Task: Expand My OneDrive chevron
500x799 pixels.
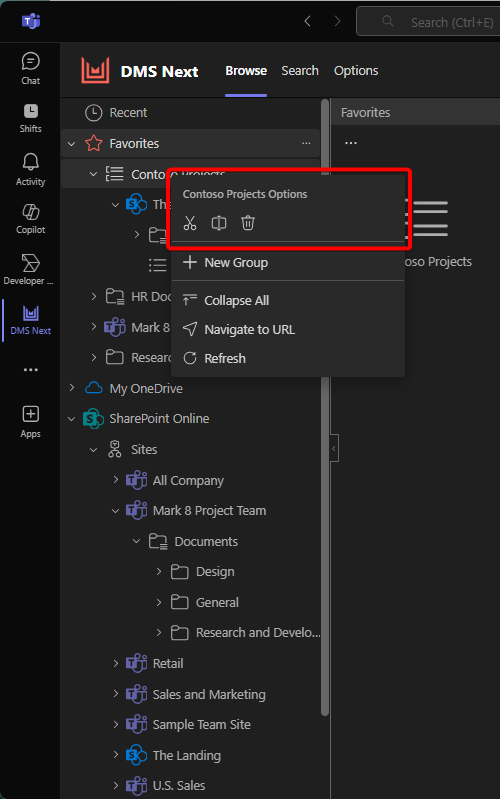Action: click(72, 388)
